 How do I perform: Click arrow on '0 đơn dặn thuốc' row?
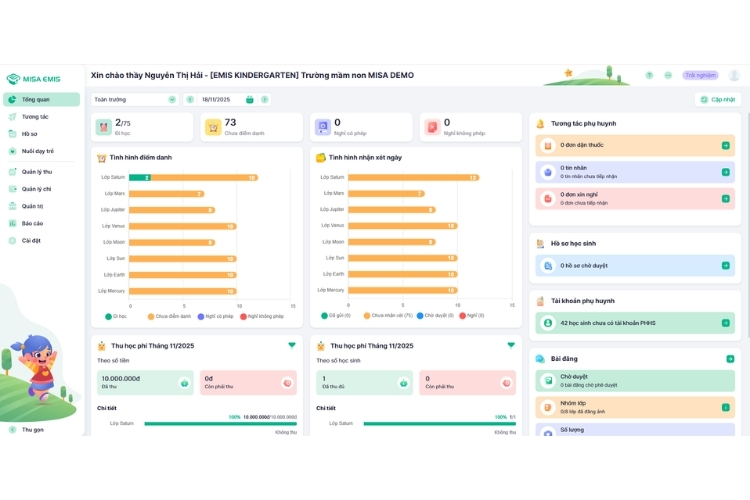[725, 145]
